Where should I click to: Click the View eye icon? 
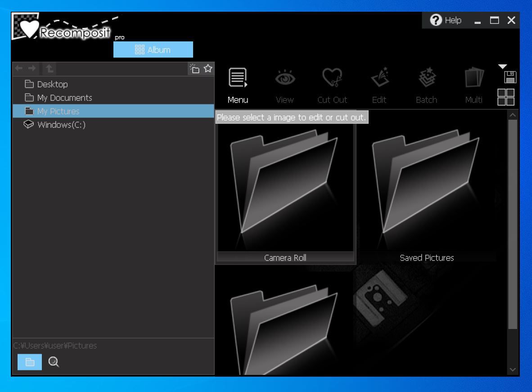click(x=285, y=79)
